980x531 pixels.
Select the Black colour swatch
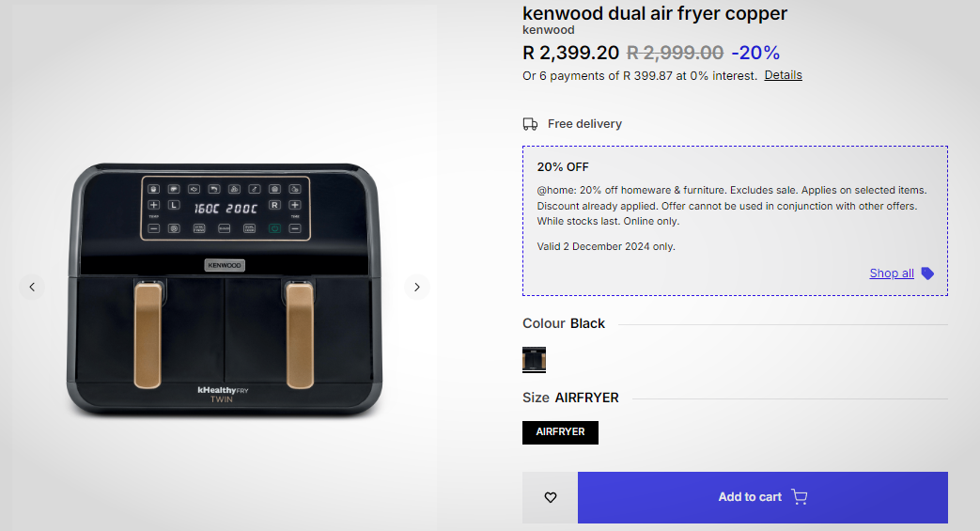[x=535, y=359]
